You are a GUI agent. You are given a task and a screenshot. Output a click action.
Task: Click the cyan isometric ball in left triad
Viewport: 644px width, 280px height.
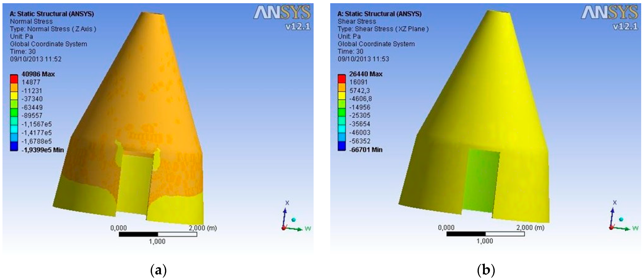293,220
